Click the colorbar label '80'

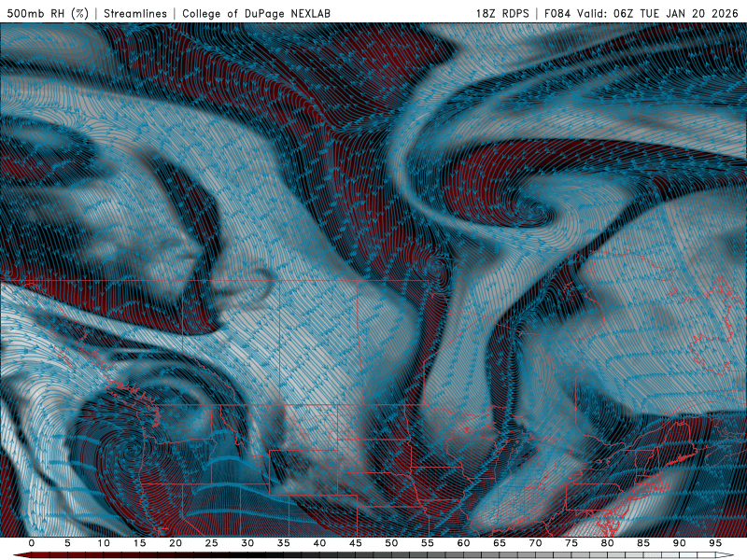(607, 543)
